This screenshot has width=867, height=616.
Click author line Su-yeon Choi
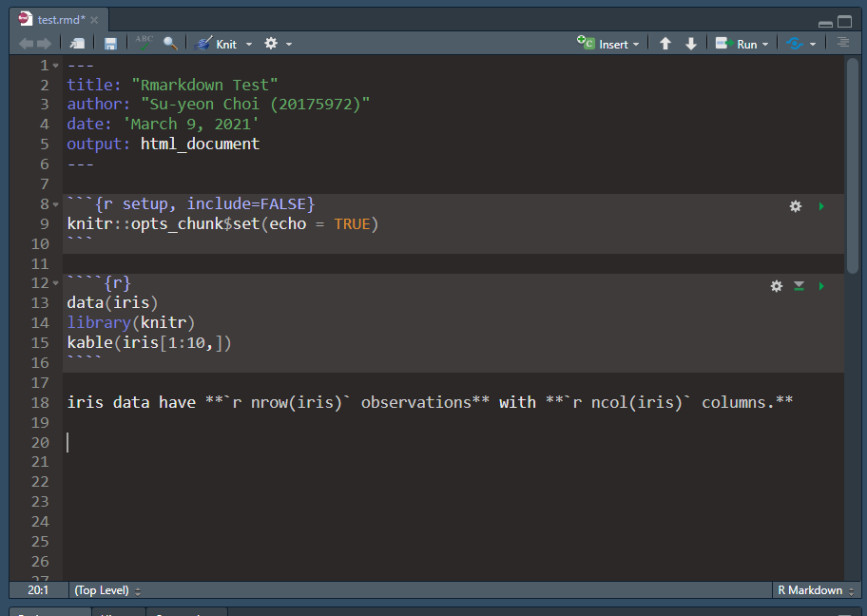[219, 105]
